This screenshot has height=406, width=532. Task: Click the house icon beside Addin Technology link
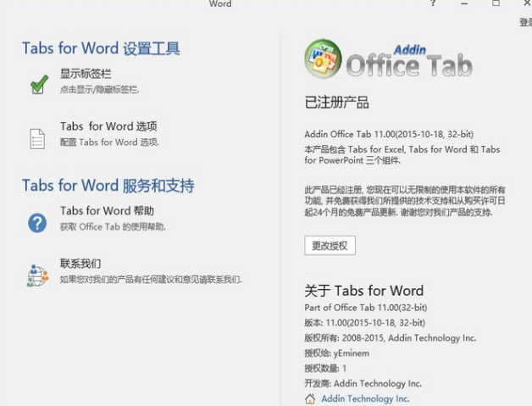(310, 398)
